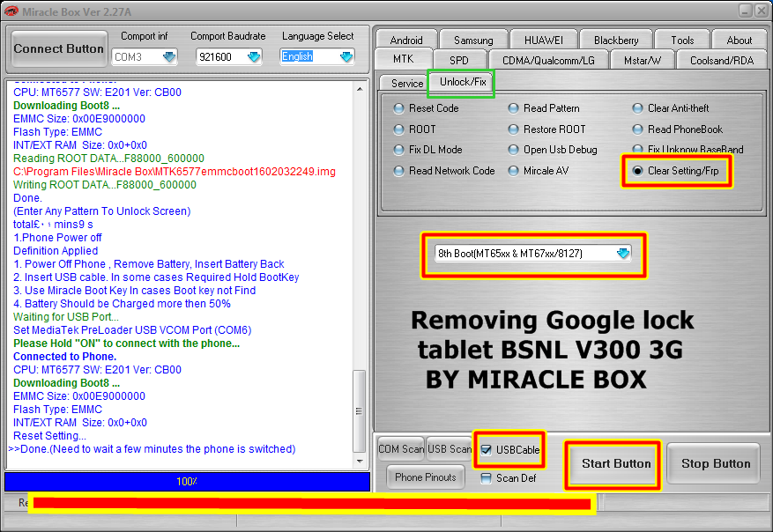The height and width of the screenshot is (532, 773).
Task: Click the Miracle Box title bar icon
Action: pos(11,11)
